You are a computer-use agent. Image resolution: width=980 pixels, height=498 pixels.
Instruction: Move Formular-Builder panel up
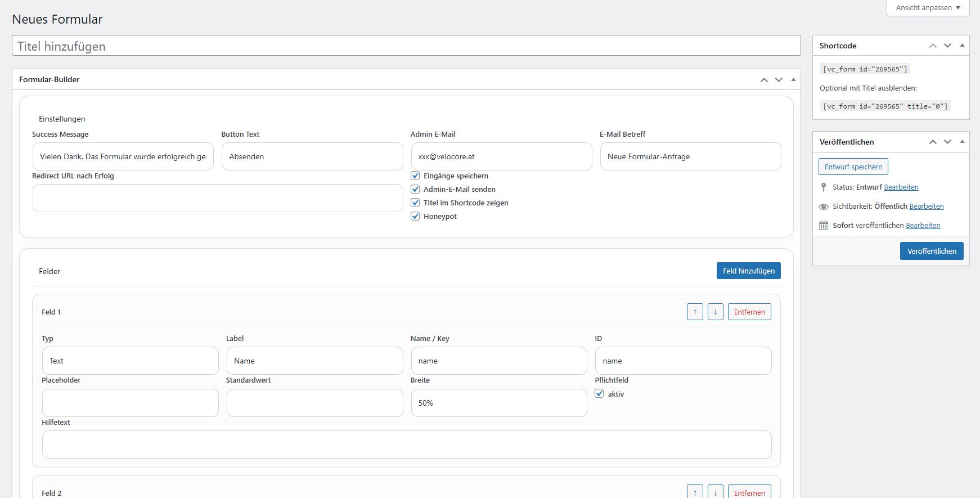(764, 80)
